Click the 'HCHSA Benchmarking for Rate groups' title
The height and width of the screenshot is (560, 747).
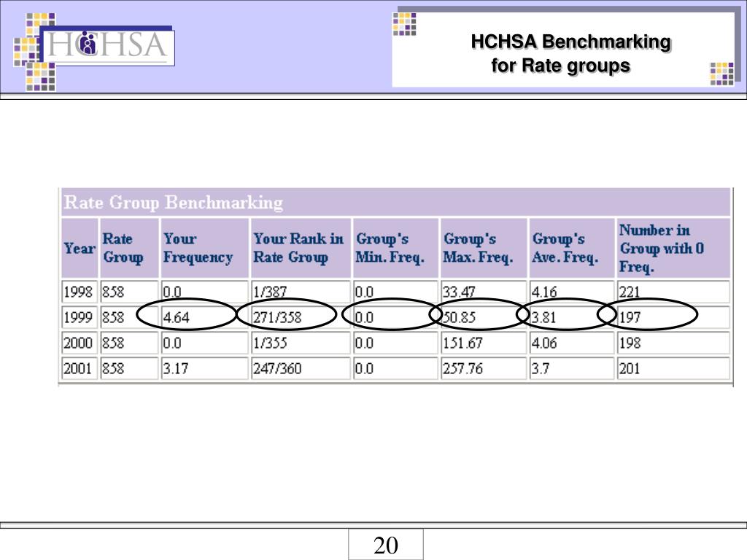[x=570, y=53]
